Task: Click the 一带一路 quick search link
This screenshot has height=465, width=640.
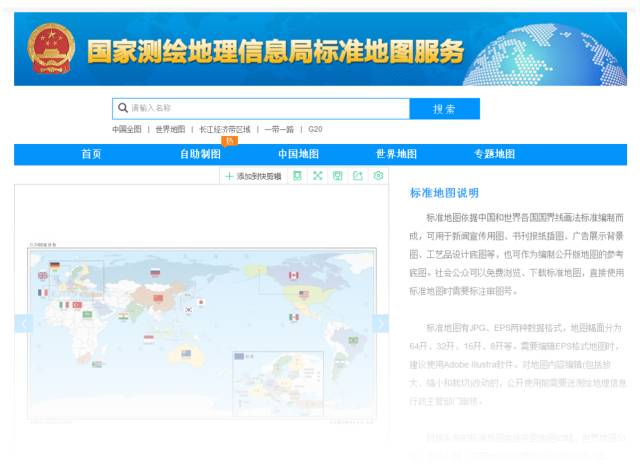Action: [279, 129]
